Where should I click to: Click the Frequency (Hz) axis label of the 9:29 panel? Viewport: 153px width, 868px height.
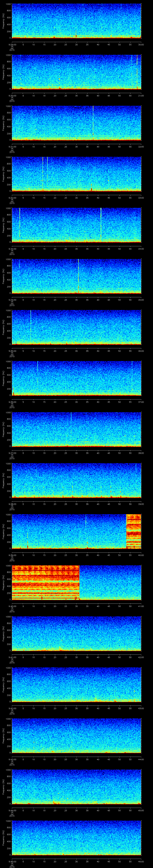(x=3, y=21)
